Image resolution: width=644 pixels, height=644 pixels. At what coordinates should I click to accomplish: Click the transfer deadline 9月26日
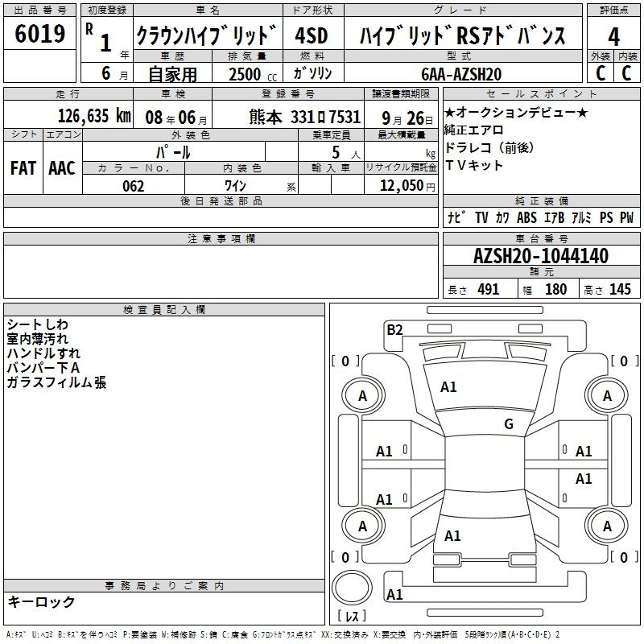[x=407, y=118]
